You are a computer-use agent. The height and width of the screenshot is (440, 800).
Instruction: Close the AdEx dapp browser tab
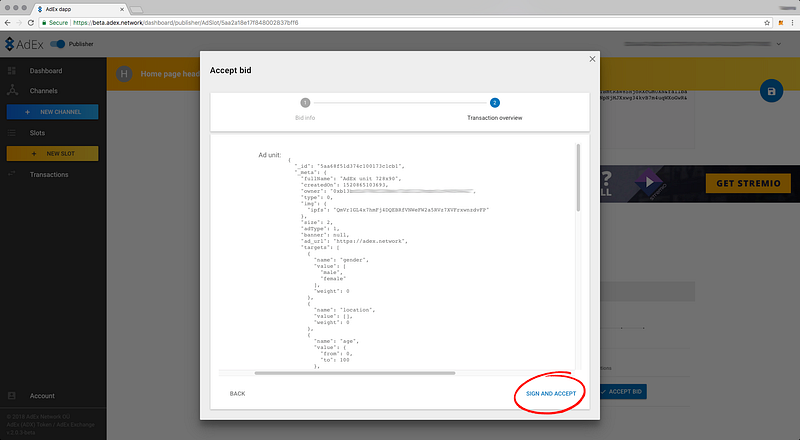point(122,9)
